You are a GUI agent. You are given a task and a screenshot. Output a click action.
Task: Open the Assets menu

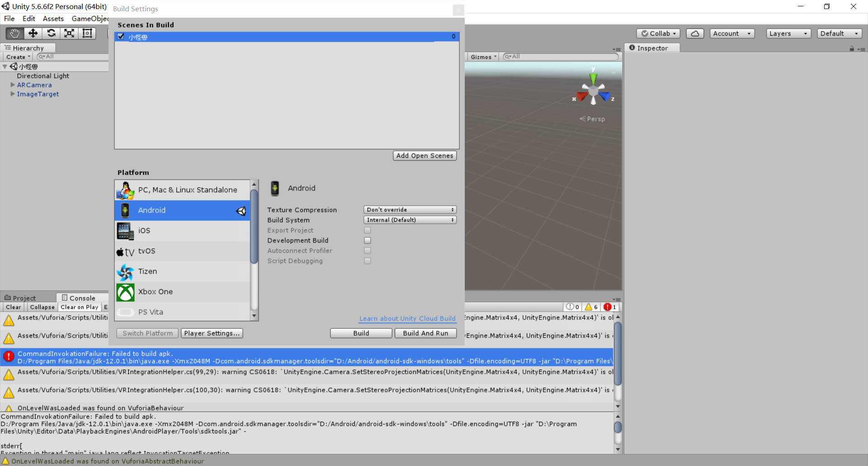(x=53, y=19)
